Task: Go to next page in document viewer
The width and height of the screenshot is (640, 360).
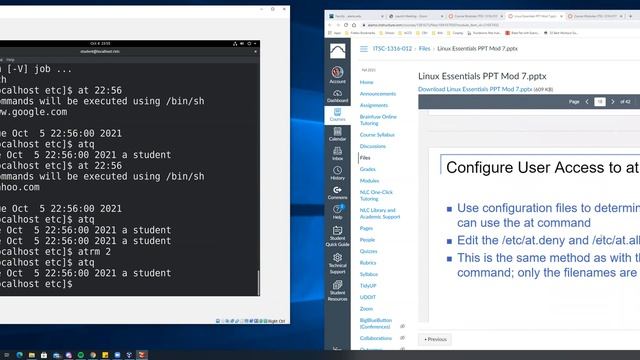Action: pyautogui.click(x=613, y=102)
